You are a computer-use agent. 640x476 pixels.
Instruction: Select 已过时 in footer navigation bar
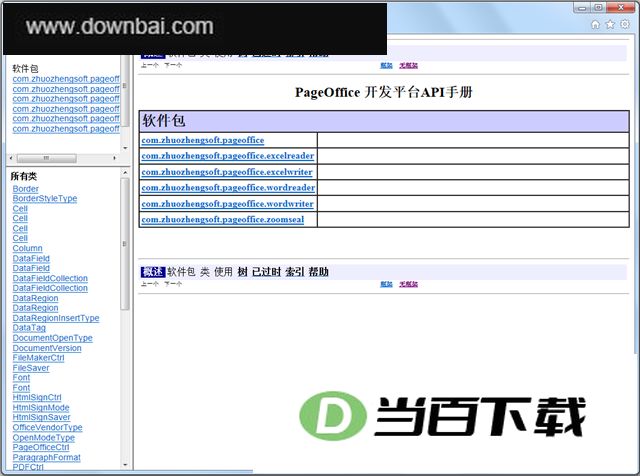267,272
